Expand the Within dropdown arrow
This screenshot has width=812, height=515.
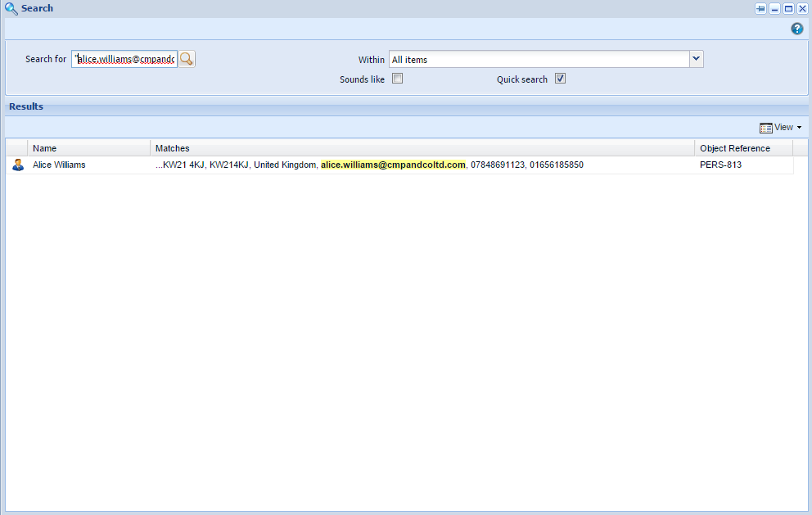[696, 59]
